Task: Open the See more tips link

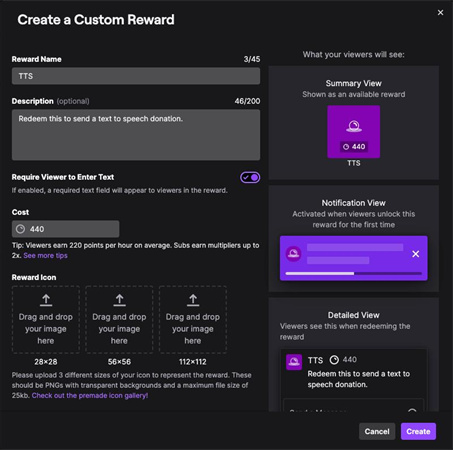Action: pos(45,256)
